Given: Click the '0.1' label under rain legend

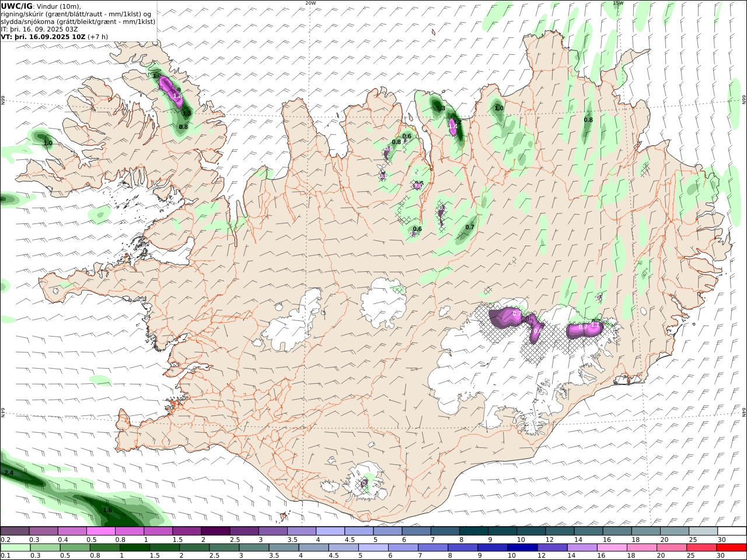Looking at the screenshot, I should point(5,556).
